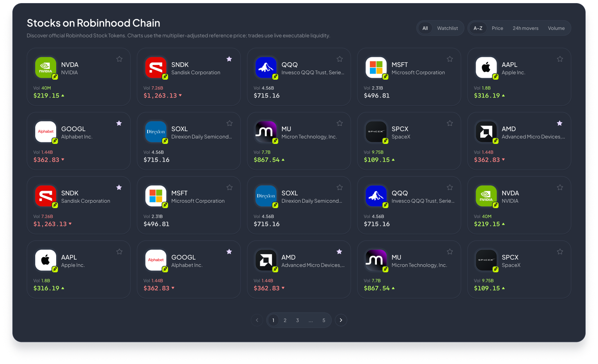
Task: Select page 1 in pagination
Action: (x=273, y=320)
